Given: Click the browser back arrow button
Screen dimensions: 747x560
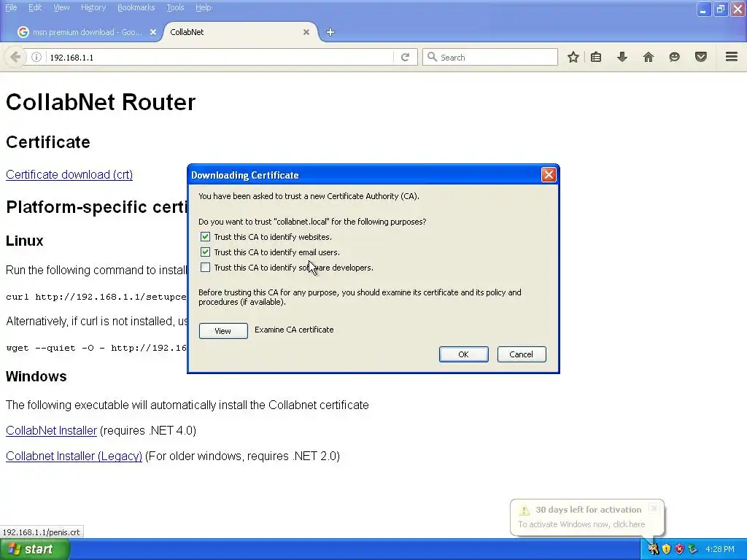Looking at the screenshot, I should 15,57.
